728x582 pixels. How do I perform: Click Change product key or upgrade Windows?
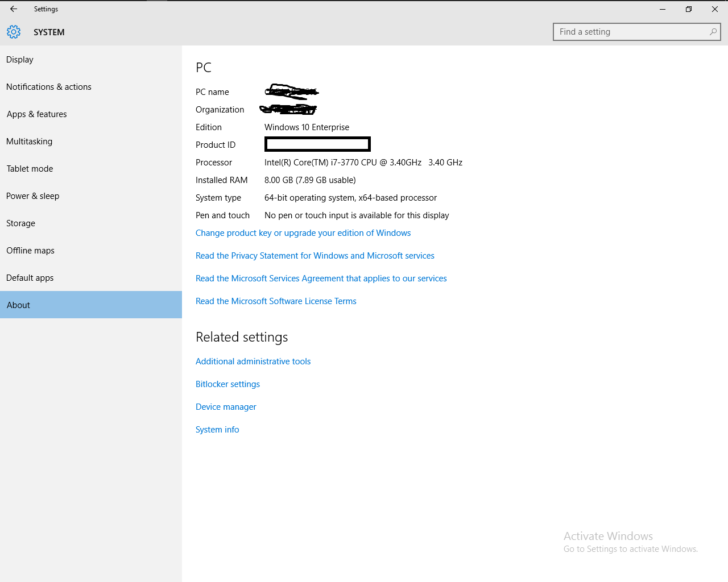tap(303, 232)
